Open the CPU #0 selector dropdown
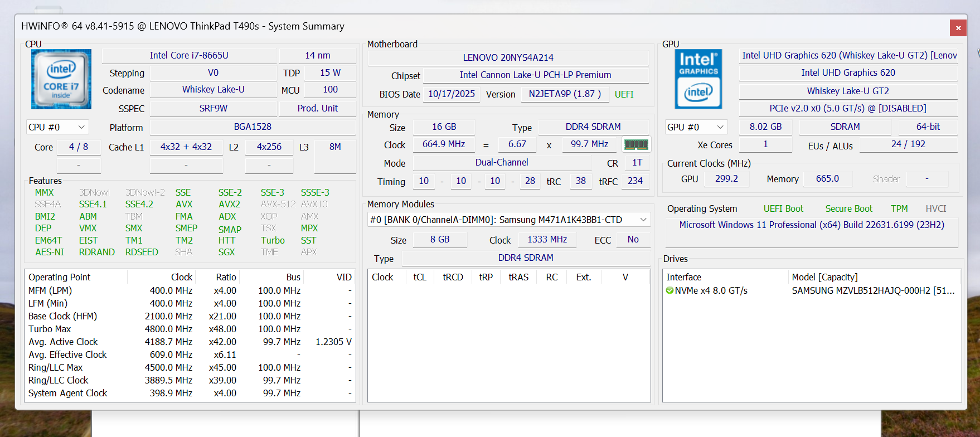Viewport: 980px width, 437px height. pyautogui.click(x=57, y=127)
